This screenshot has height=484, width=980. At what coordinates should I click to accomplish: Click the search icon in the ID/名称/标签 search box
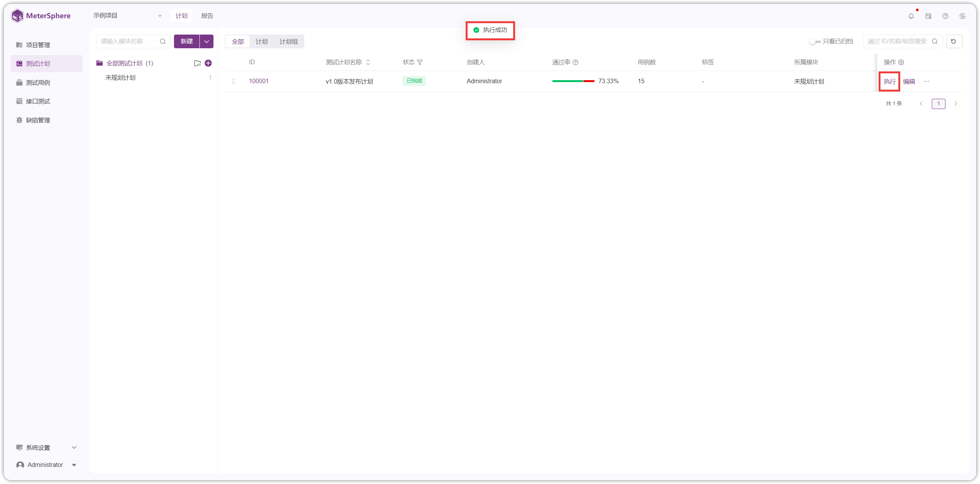pos(934,41)
